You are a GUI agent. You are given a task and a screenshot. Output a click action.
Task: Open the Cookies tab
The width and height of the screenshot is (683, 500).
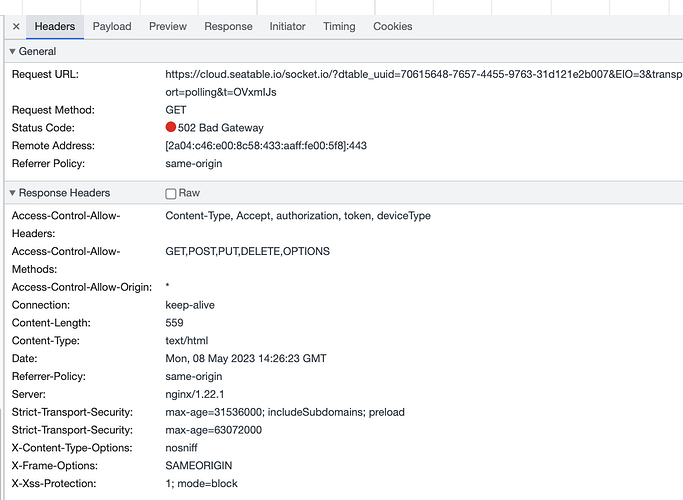coord(392,27)
